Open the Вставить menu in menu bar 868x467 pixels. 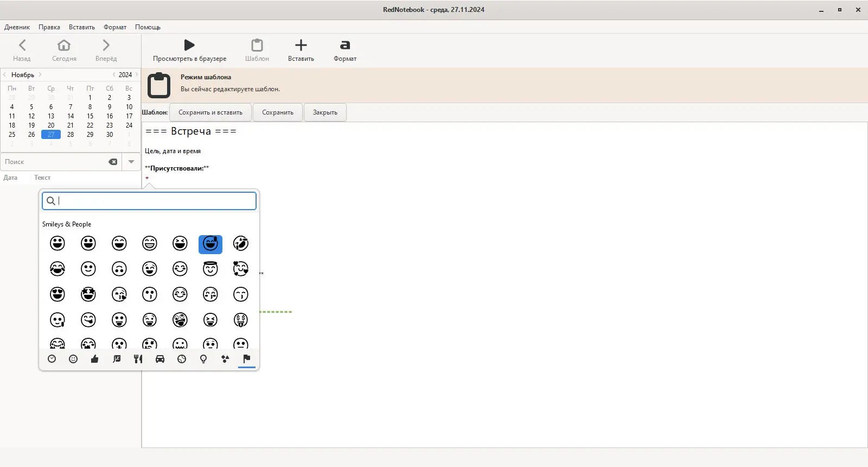(x=82, y=27)
